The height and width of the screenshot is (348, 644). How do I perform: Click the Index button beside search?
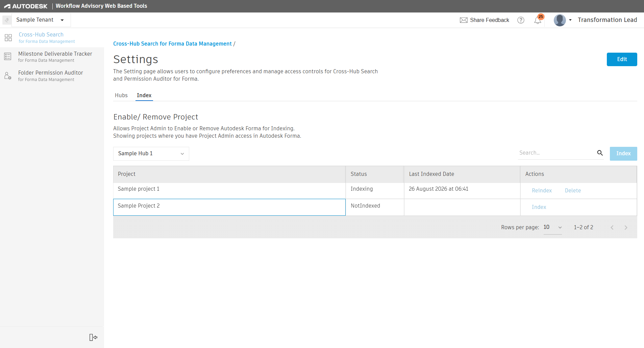(x=623, y=154)
